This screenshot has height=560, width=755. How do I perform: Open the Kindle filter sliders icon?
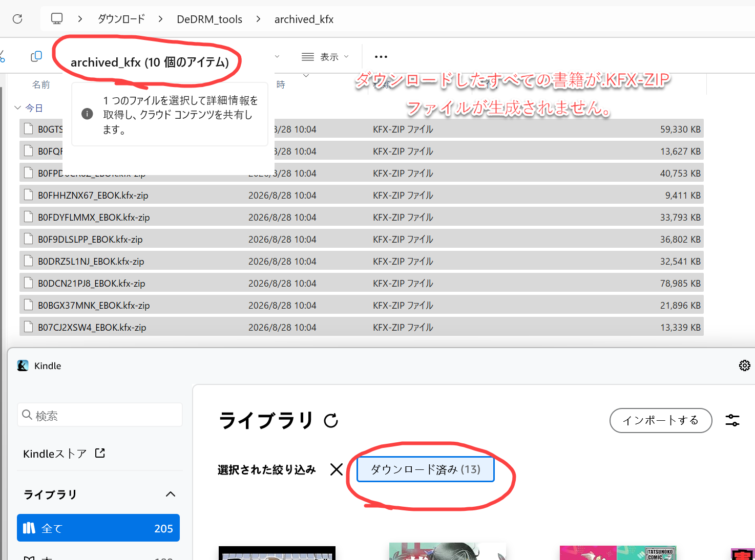732,420
